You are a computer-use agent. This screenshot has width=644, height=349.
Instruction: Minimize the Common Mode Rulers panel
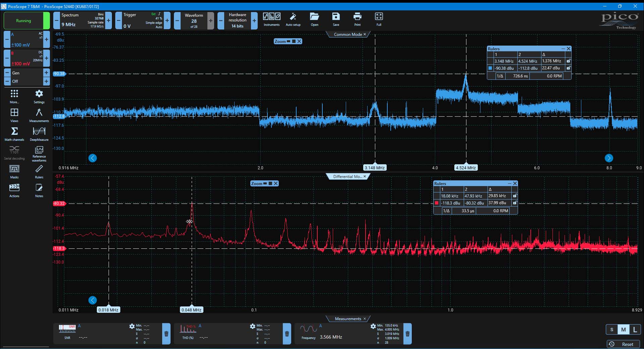click(x=563, y=49)
